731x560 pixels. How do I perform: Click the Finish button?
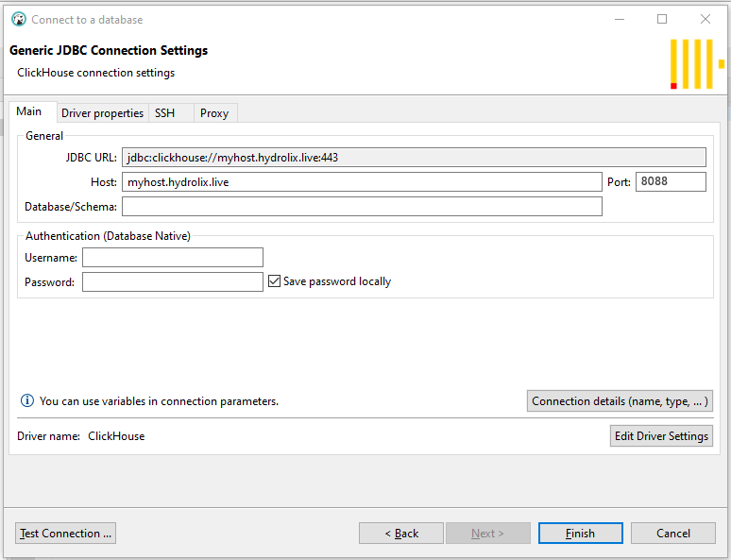point(581,533)
